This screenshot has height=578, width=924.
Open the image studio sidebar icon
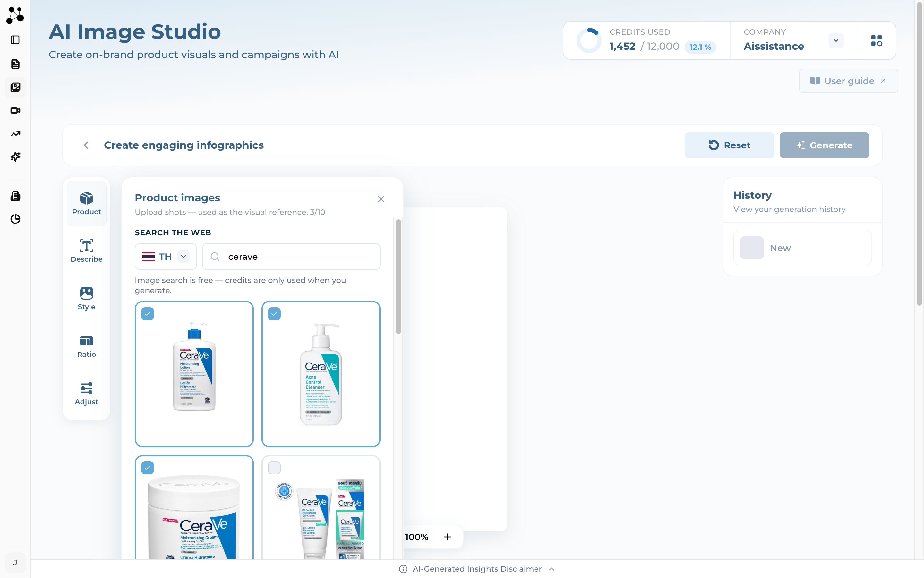(15, 87)
